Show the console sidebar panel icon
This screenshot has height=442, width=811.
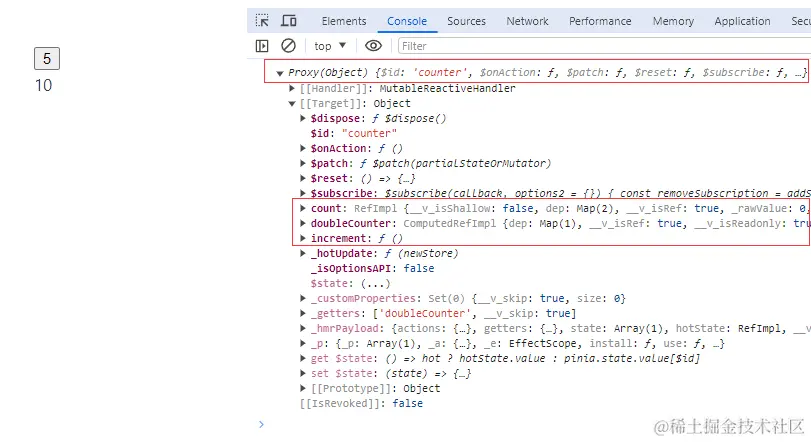262,46
